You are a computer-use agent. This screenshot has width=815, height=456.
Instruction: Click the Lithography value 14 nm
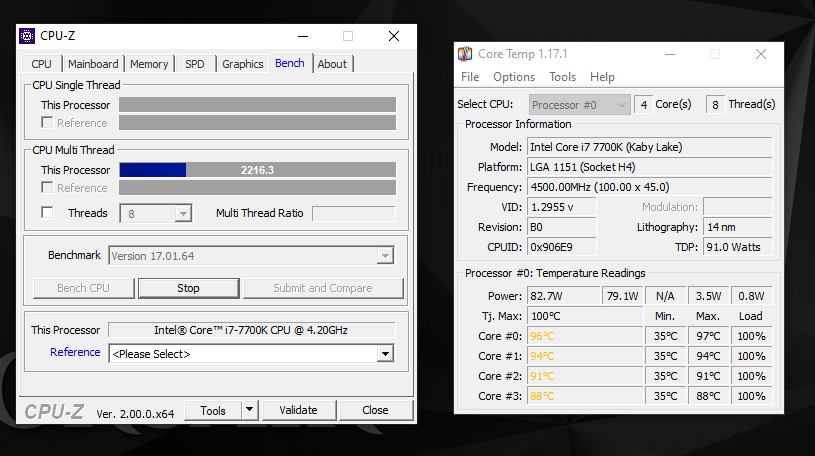pyautogui.click(x=738, y=227)
